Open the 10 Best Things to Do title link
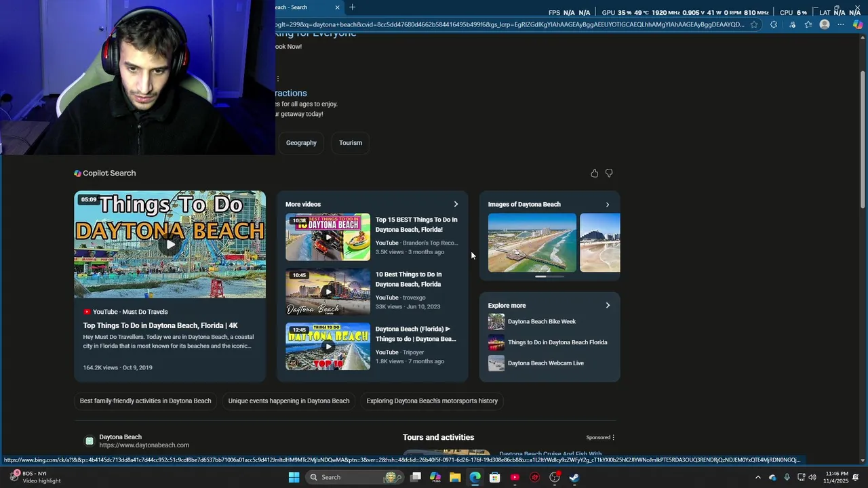Screen dimensions: 868x488 click(409, 279)
